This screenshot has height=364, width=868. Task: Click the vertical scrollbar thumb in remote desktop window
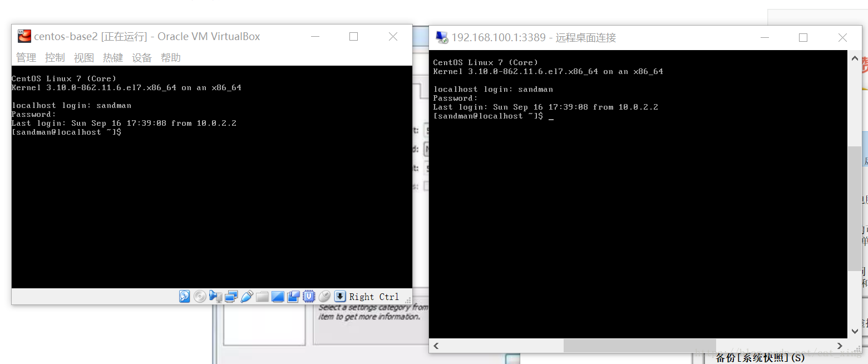coord(855,209)
